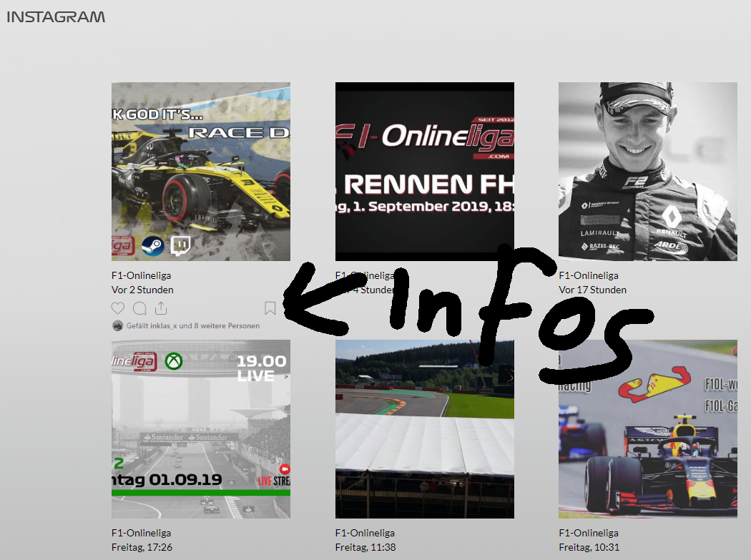Click the 'Freitag, 10:31' timestamp
The width and height of the screenshot is (751, 560).
(589, 547)
